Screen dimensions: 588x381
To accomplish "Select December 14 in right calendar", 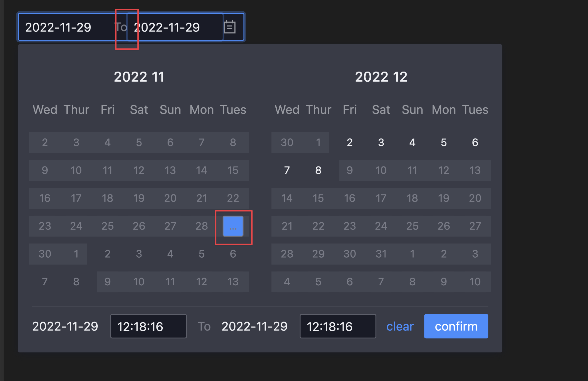I will (287, 198).
